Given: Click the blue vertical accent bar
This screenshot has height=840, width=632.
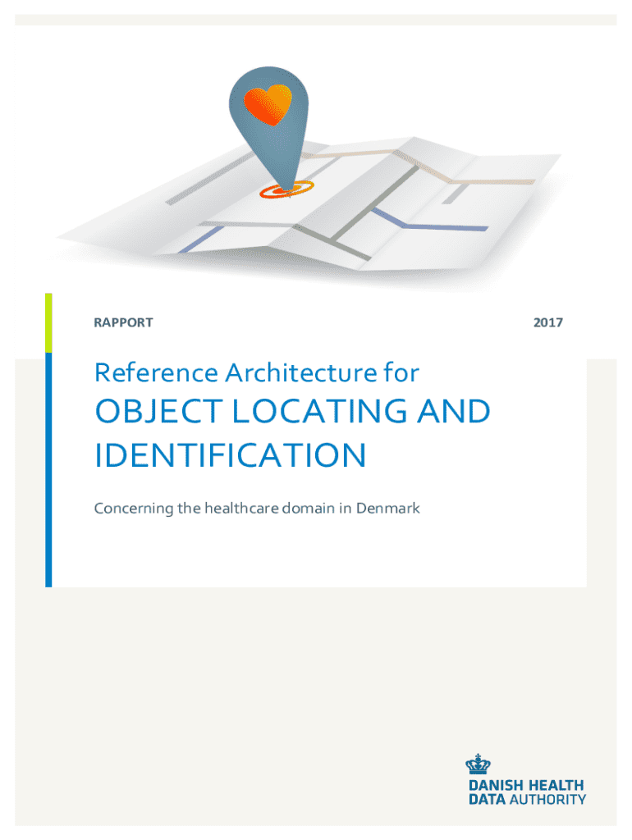Looking at the screenshot, I should [48, 469].
